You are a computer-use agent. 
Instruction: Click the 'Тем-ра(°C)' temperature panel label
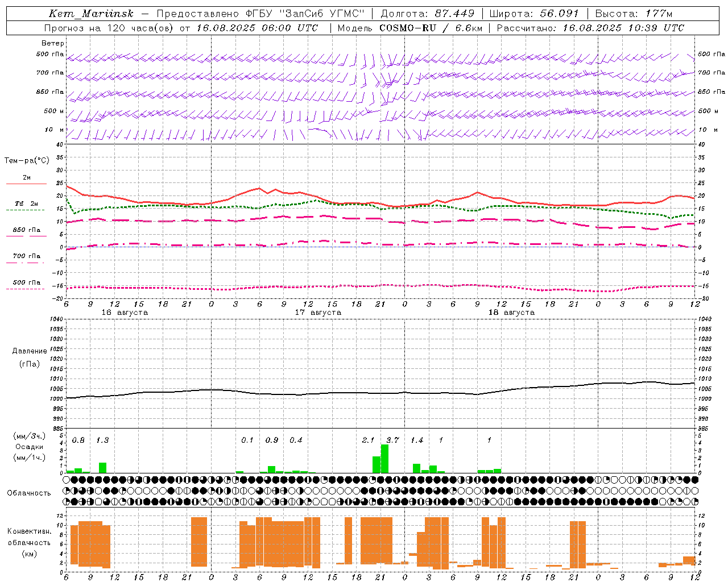point(27,161)
